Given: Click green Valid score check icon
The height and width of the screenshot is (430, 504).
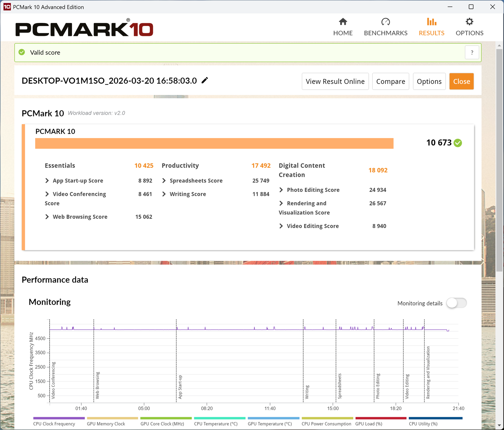Looking at the screenshot, I should coord(22,52).
